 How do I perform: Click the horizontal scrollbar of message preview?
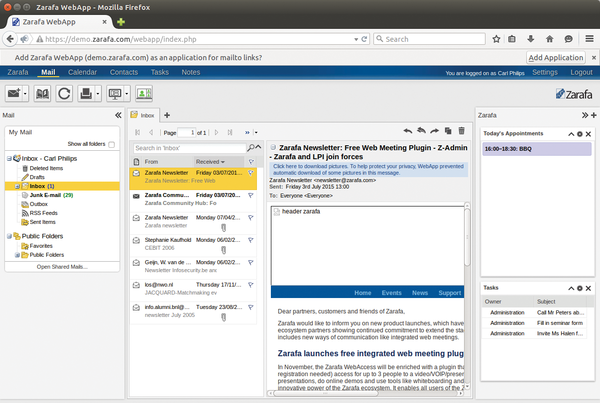pos(325,393)
